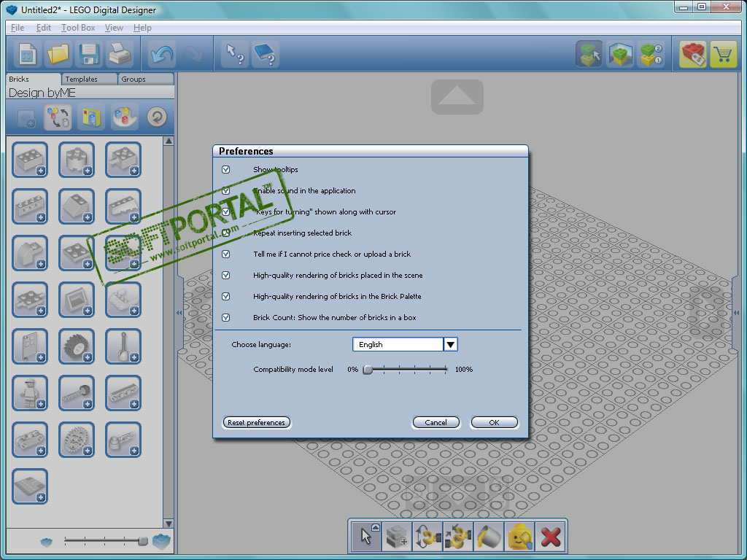Select the Selection arrow tool

[x=366, y=536]
